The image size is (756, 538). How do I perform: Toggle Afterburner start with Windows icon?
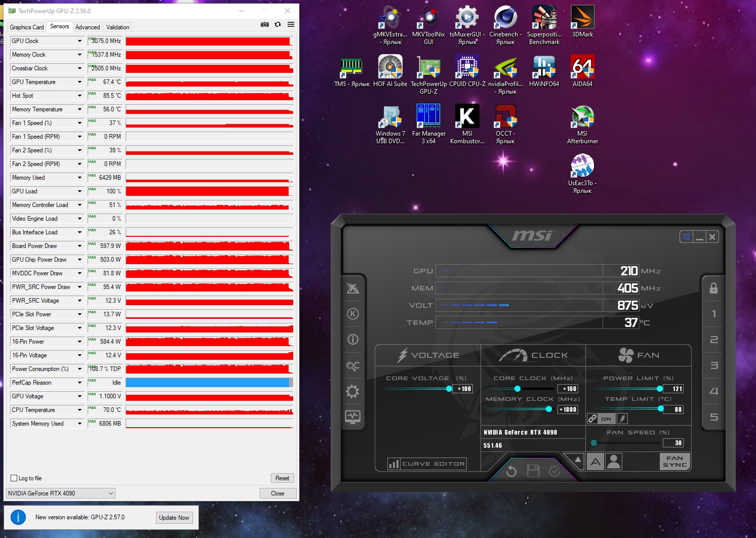click(x=686, y=237)
